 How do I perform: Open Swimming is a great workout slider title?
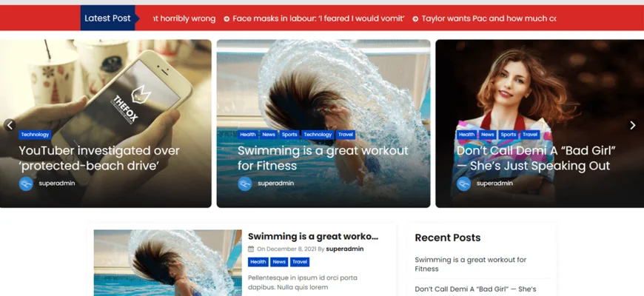[323, 158]
